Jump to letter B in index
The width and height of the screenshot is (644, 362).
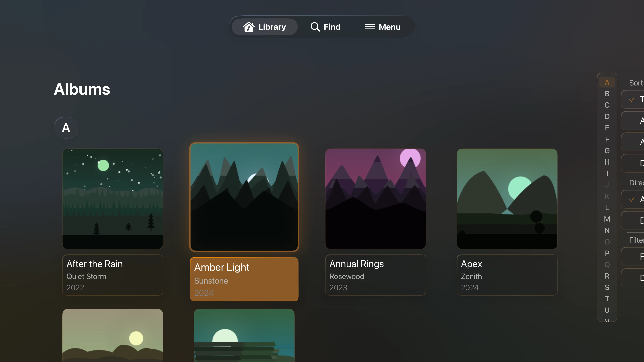pos(607,94)
